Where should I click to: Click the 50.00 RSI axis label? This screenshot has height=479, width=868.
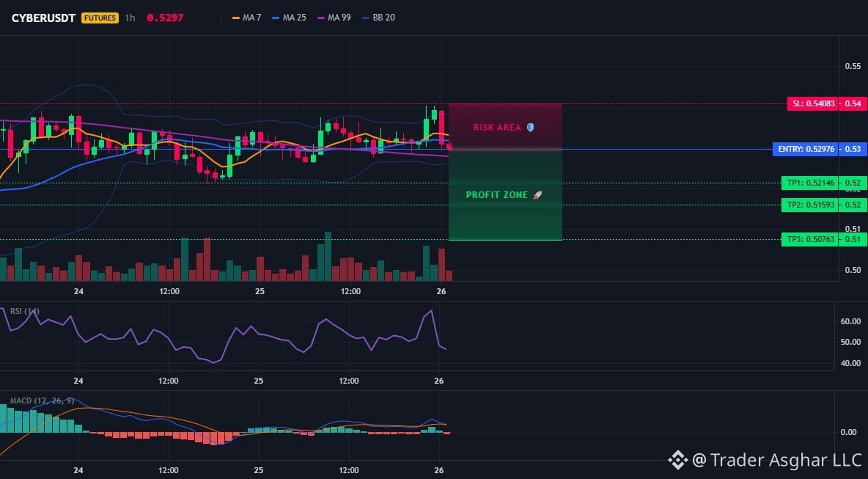[x=851, y=343]
